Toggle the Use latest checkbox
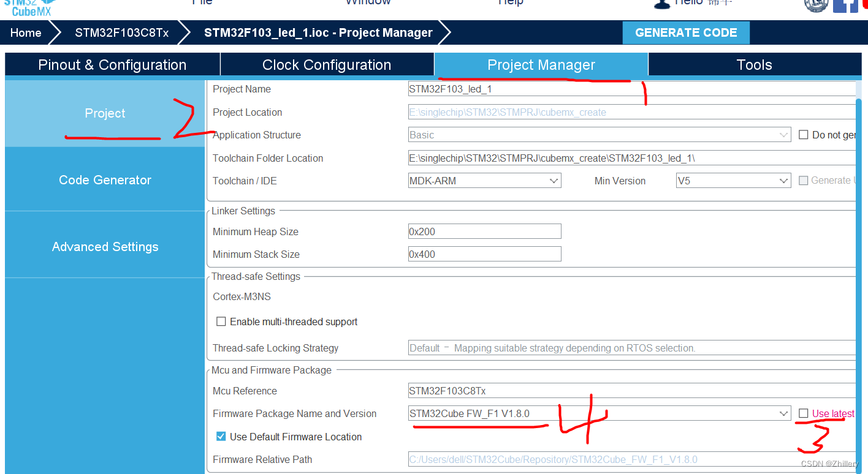This screenshot has width=868, height=474. click(x=803, y=413)
